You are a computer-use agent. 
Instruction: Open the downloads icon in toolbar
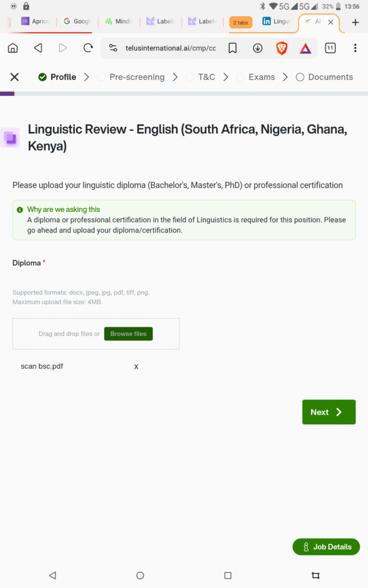(258, 48)
